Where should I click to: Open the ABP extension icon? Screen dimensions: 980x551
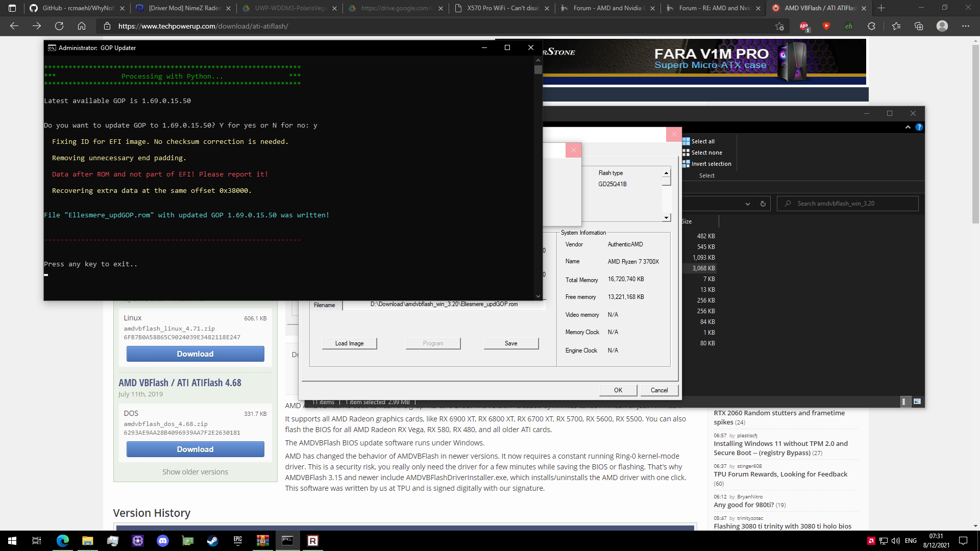pos(804,27)
